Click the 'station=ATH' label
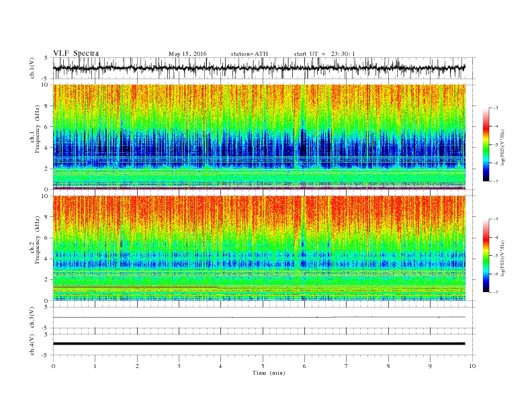Viewport: 532px width, 411px height. coord(249,54)
